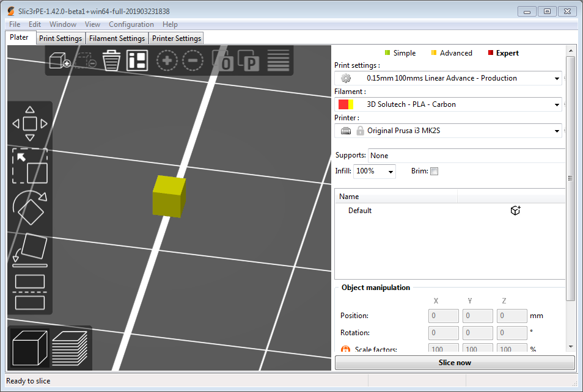Add a new object to the plater
This screenshot has height=392, width=583.
pyautogui.click(x=59, y=60)
